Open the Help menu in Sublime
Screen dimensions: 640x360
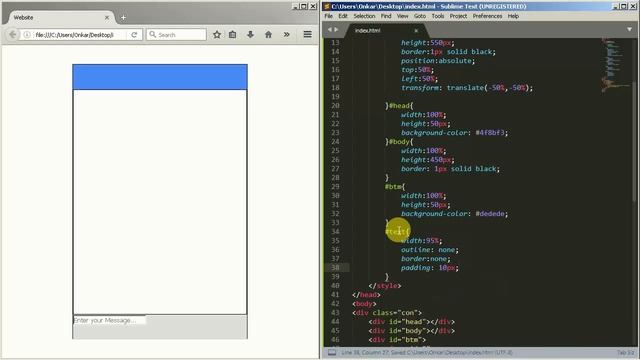point(513,16)
